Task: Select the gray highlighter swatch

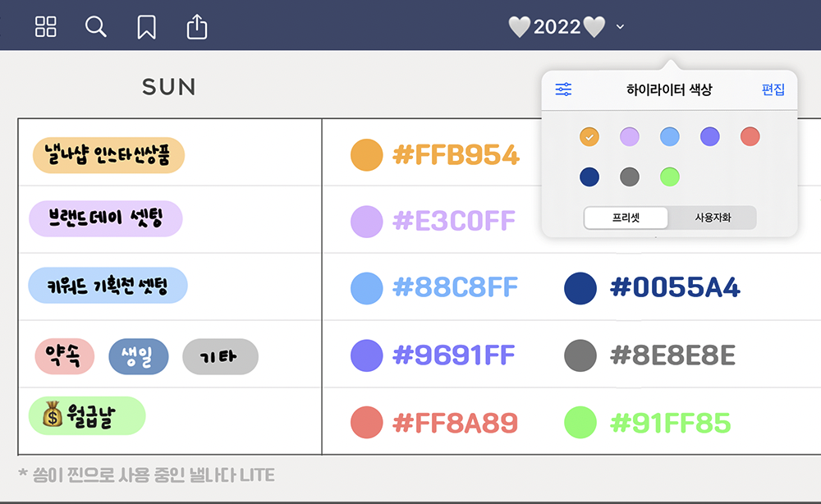Action: (630, 176)
